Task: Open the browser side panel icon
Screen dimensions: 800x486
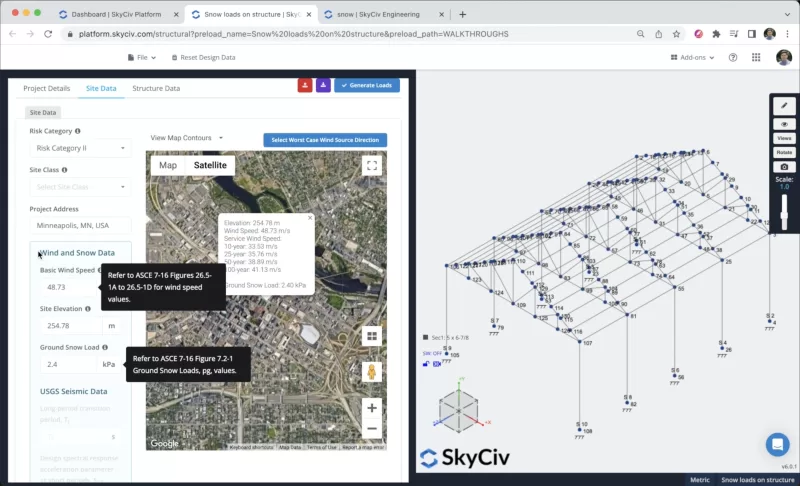Action: [x=752, y=34]
